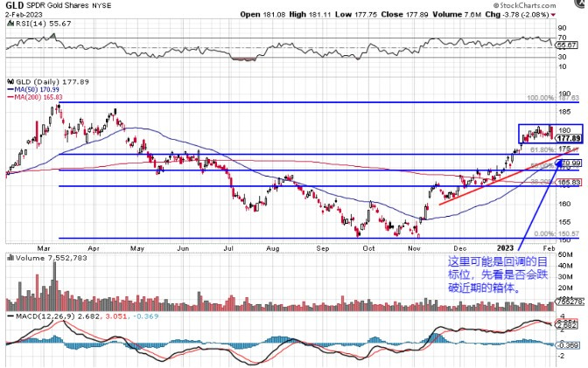Click the 'Chg -3.78 (-2.08%)' value

[517, 15]
